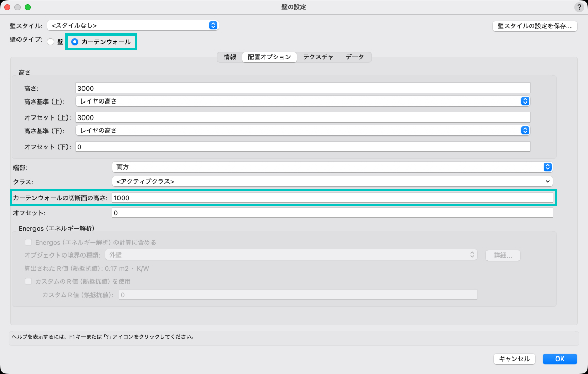Select the 配置オプション tab

[x=269, y=57]
